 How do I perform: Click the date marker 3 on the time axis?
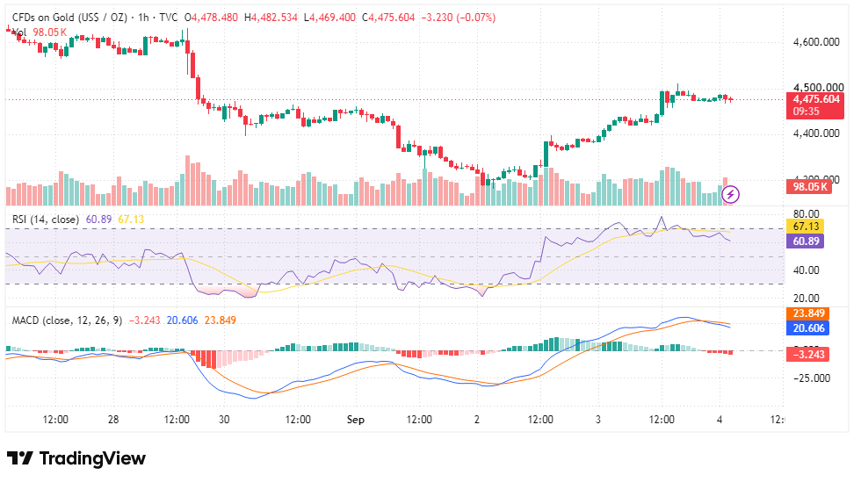pyautogui.click(x=598, y=420)
